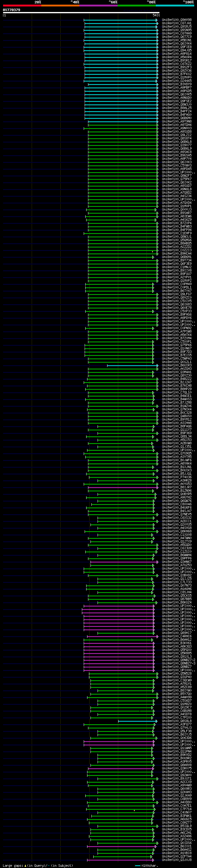This screenshot has width=197, height=868.
Task: Click the red 20% identity color bar
Action: tap(22, 6)
